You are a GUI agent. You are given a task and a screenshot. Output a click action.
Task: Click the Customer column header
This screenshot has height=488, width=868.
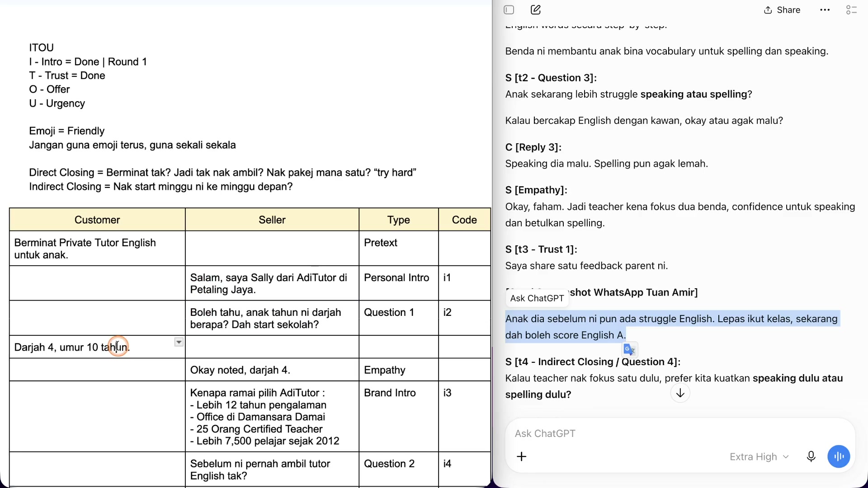tap(97, 220)
